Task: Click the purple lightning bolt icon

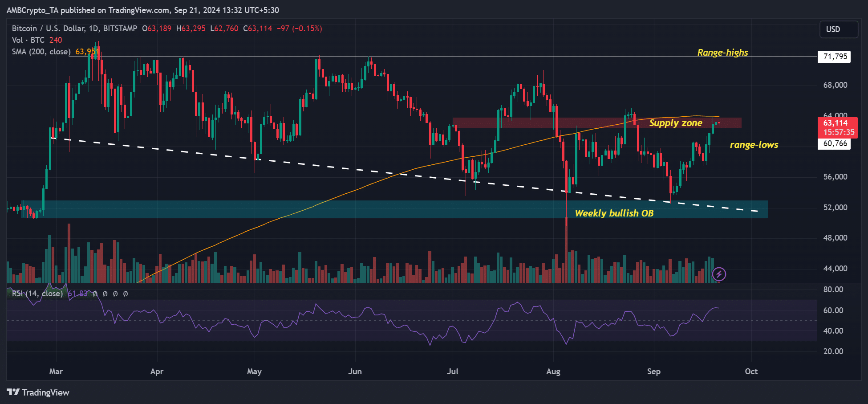Action: point(719,274)
